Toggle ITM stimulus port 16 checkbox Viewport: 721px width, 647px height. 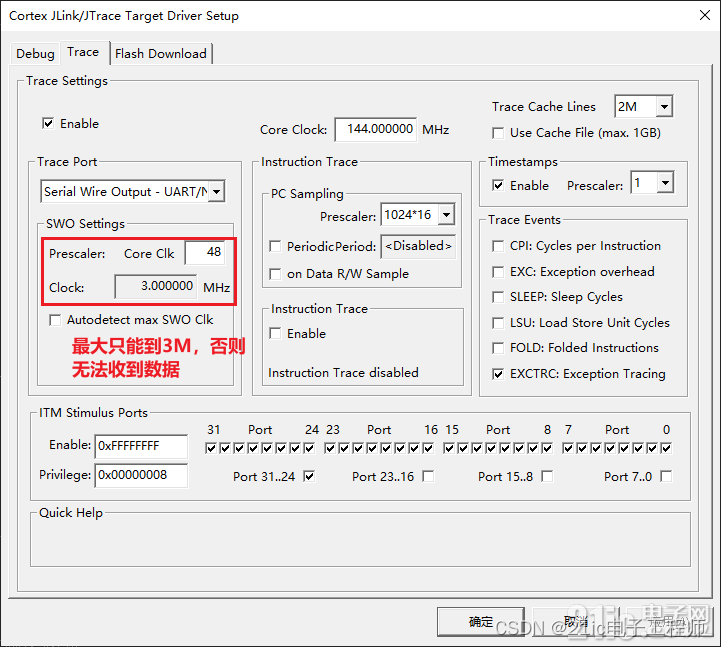click(428, 448)
